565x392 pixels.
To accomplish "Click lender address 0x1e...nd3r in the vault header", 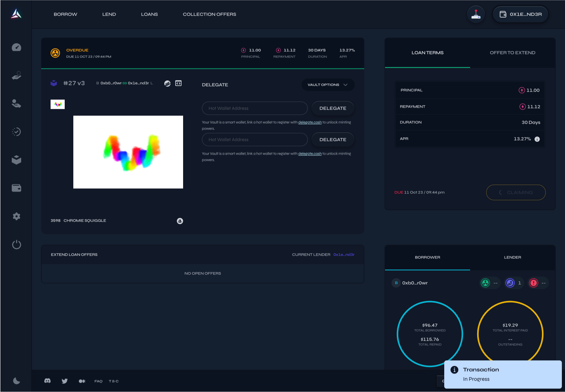I will click(x=138, y=83).
